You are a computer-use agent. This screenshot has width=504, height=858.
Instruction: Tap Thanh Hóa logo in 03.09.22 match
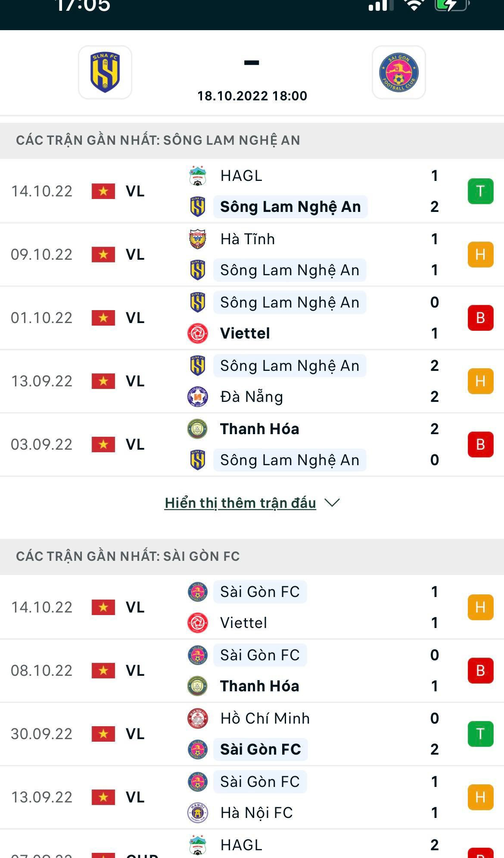pos(198,429)
